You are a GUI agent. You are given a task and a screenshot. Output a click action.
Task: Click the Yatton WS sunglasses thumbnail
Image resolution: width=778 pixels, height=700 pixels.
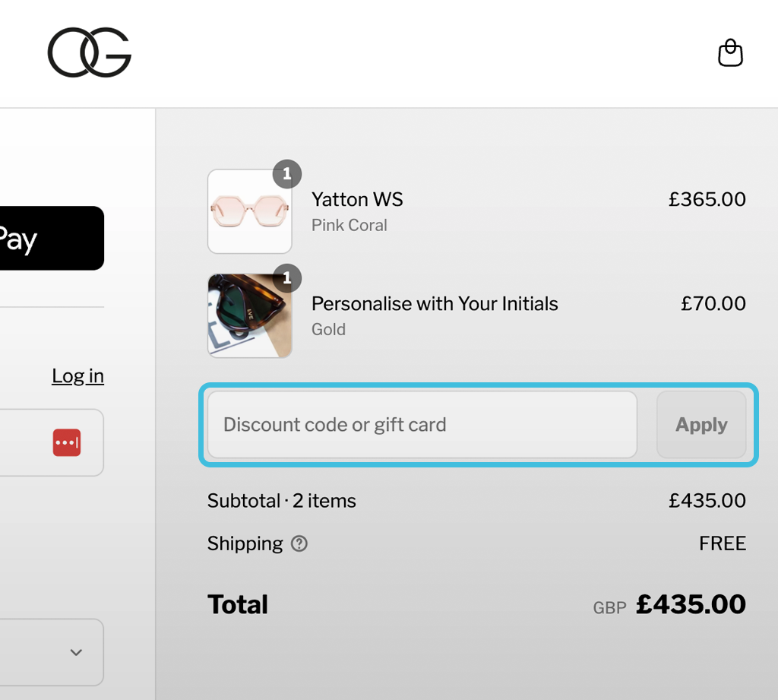tap(249, 213)
